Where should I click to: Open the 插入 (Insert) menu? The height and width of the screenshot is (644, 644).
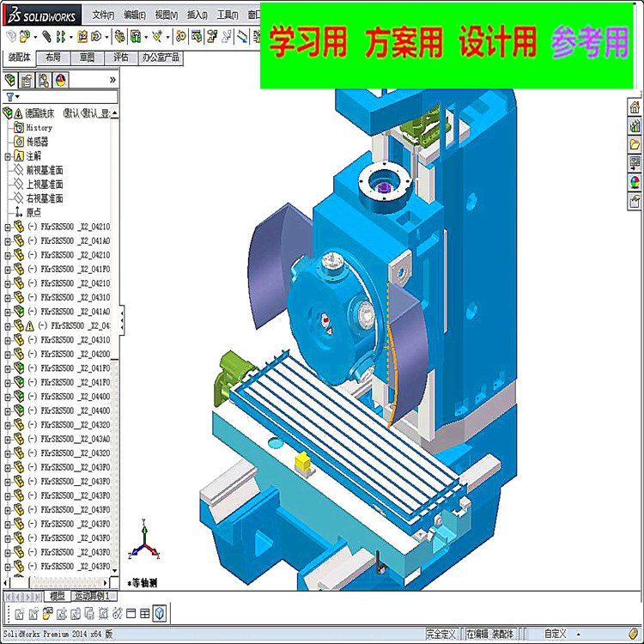[x=197, y=15]
